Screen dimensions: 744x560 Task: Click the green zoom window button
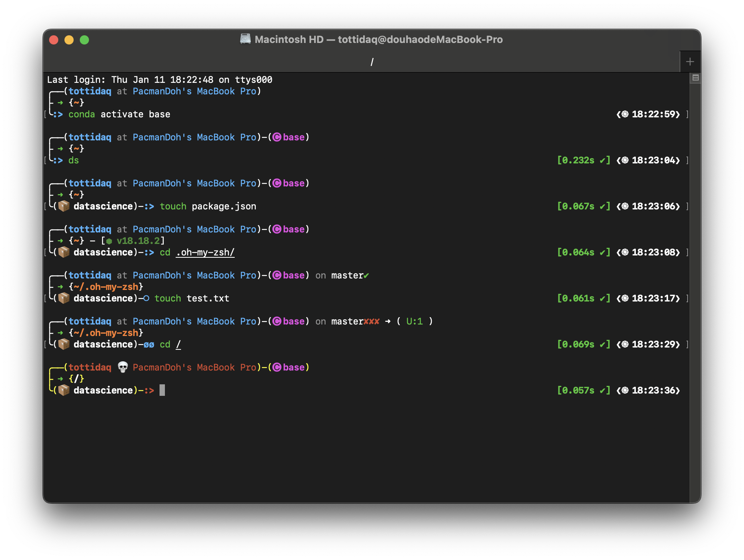point(84,40)
